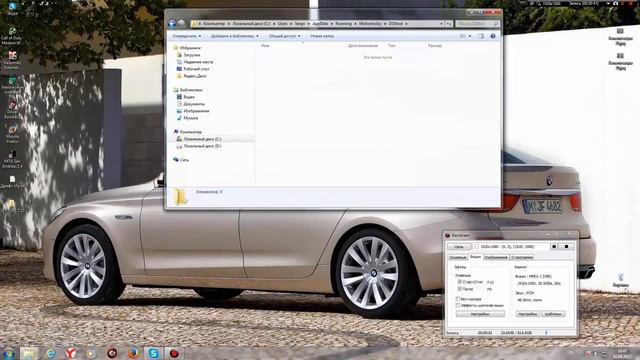The image size is (640, 360).
Task: Pause recording in Bandicam
Action: (554, 247)
